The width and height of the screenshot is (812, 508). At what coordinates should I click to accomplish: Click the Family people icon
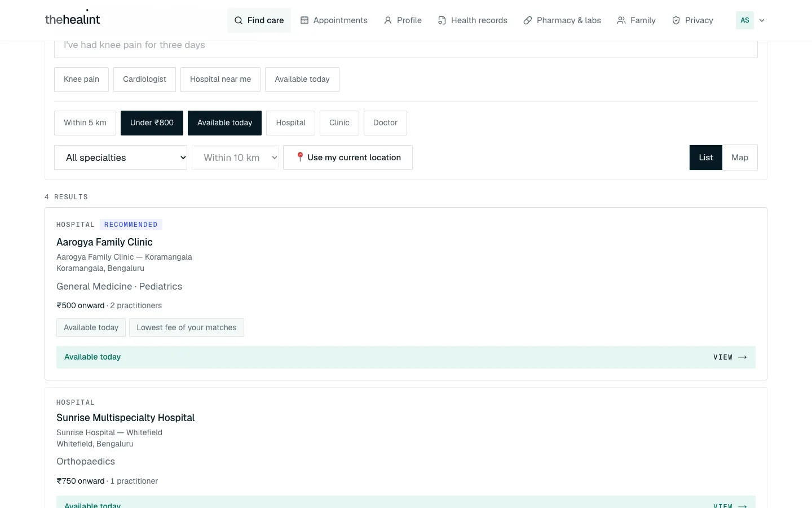point(621,20)
